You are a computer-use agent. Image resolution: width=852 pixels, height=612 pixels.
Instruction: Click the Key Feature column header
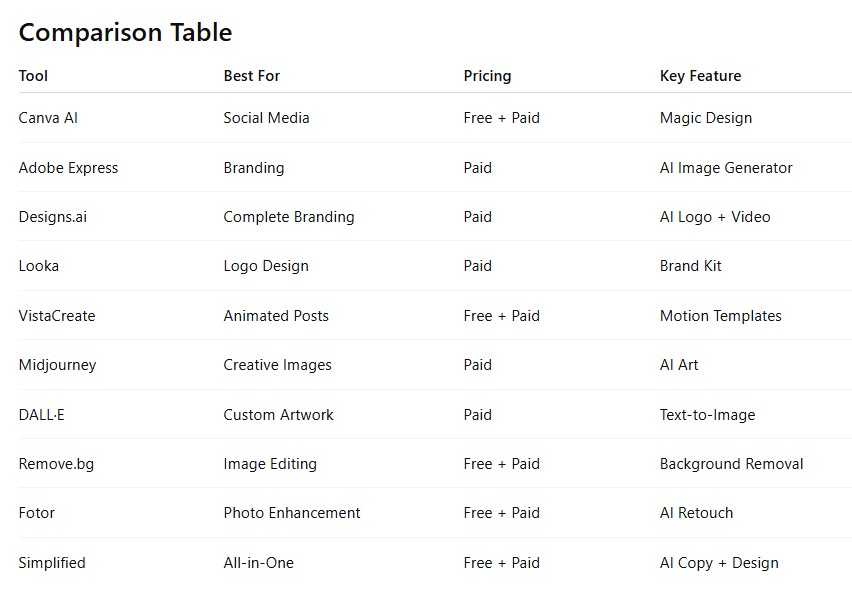[700, 76]
